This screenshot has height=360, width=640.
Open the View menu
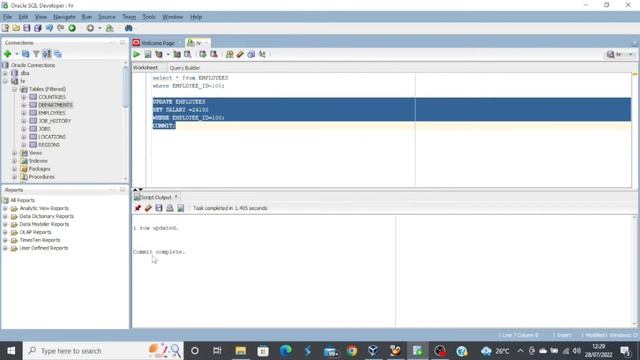[41, 17]
